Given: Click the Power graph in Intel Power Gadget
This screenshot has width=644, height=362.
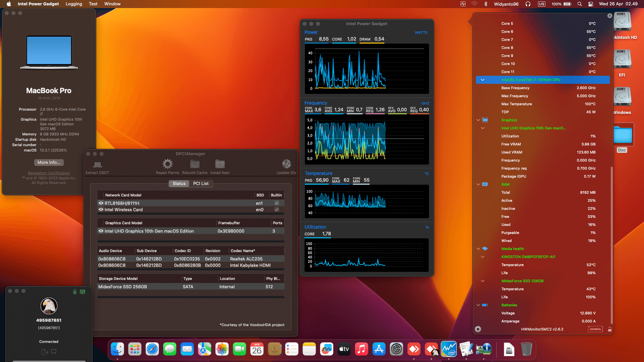Looking at the screenshot, I should 367,69.
